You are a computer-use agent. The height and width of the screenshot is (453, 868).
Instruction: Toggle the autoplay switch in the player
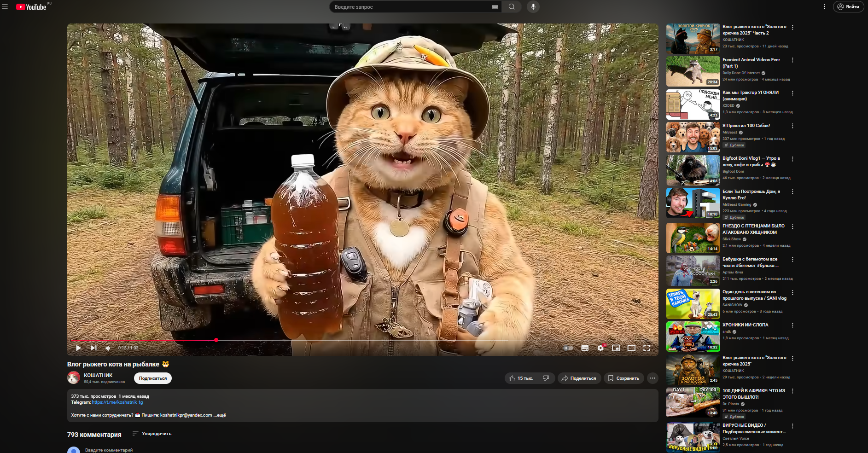click(x=569, y=348)
